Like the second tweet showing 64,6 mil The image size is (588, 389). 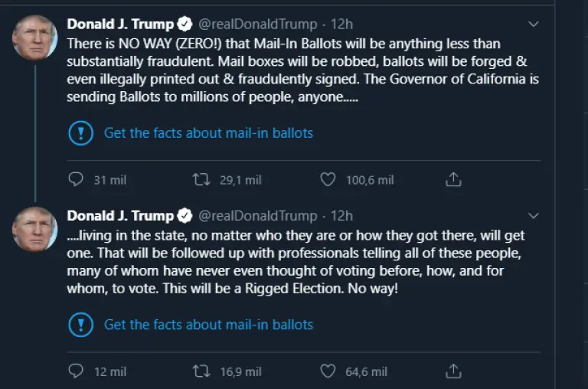(x=328, y=371)
